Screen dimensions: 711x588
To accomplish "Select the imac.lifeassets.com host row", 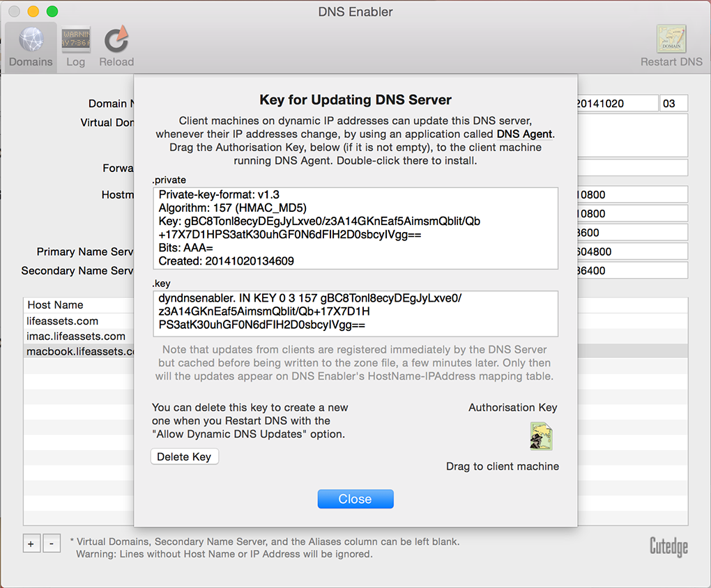I will [76, 336].
